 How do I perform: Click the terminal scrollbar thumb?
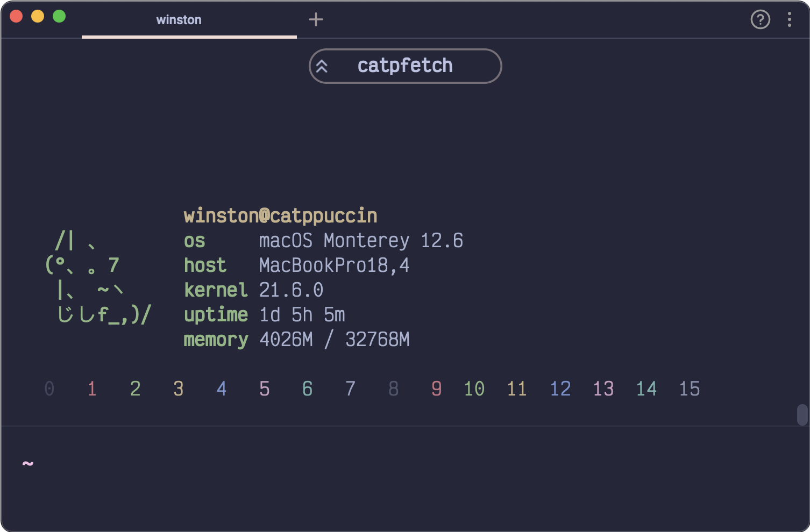point(802,415)
